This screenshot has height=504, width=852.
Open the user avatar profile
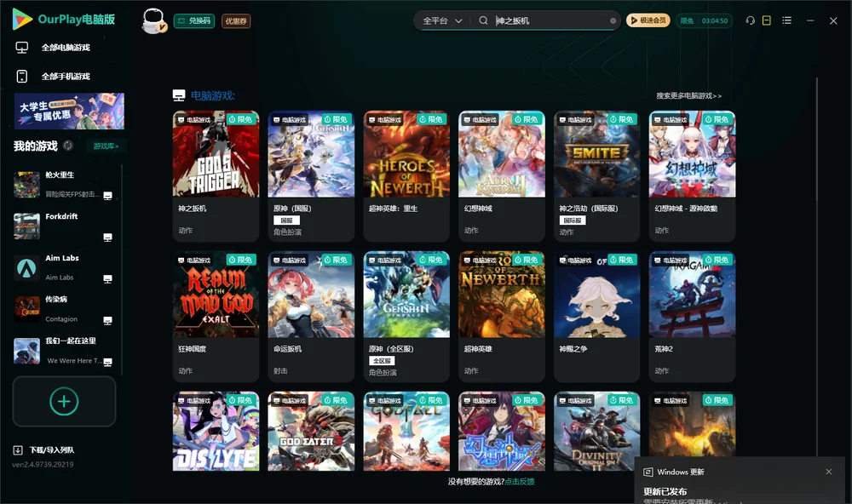click(x=153, y=20)
